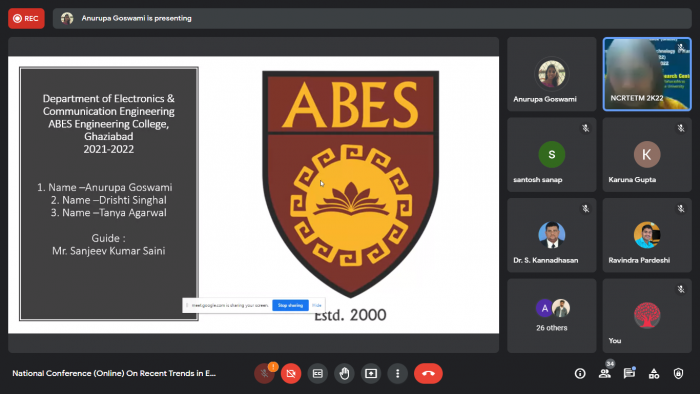
Task: Turn on captions with CC button
Action: click(x=317, y=373)
